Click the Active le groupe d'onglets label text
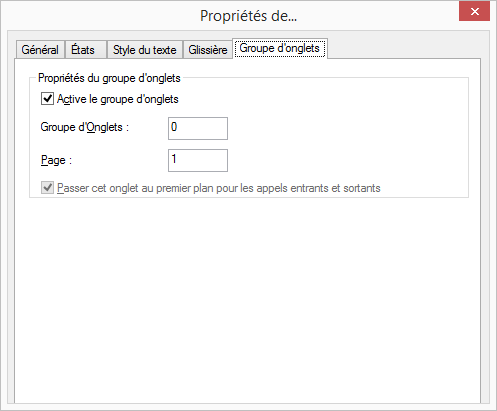Screen dimensions: 497x411 118,99
